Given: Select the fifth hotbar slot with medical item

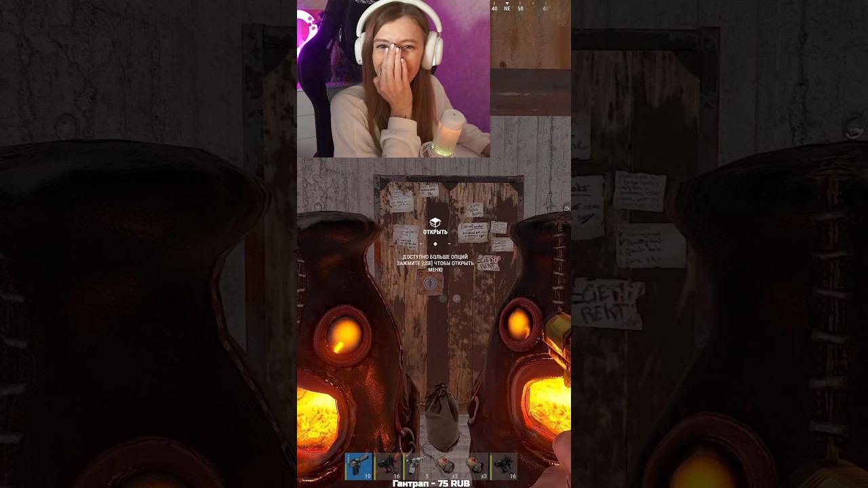Looking at the screenshot, I should point(475,466).
